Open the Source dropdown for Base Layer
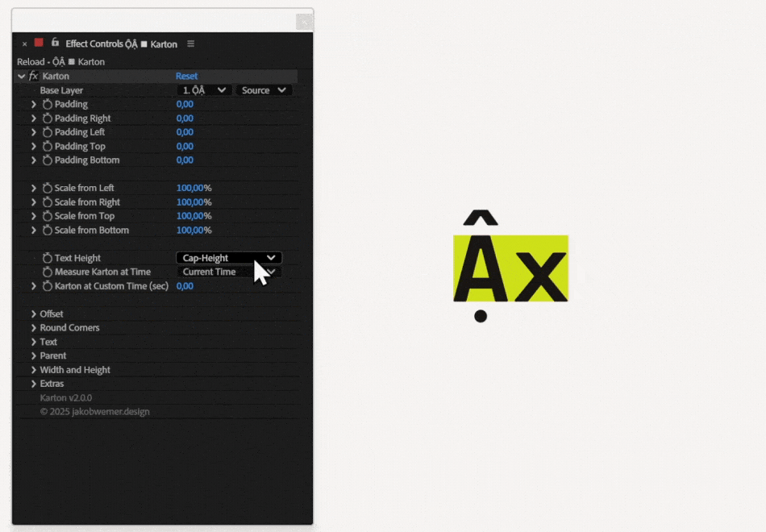Screen dimensions: 766x532 pyautogui.click(x=264, y=89)
